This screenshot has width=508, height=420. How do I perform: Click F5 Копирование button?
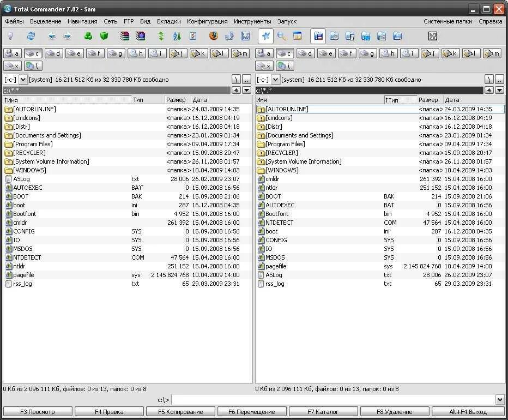tap(180, 412)
